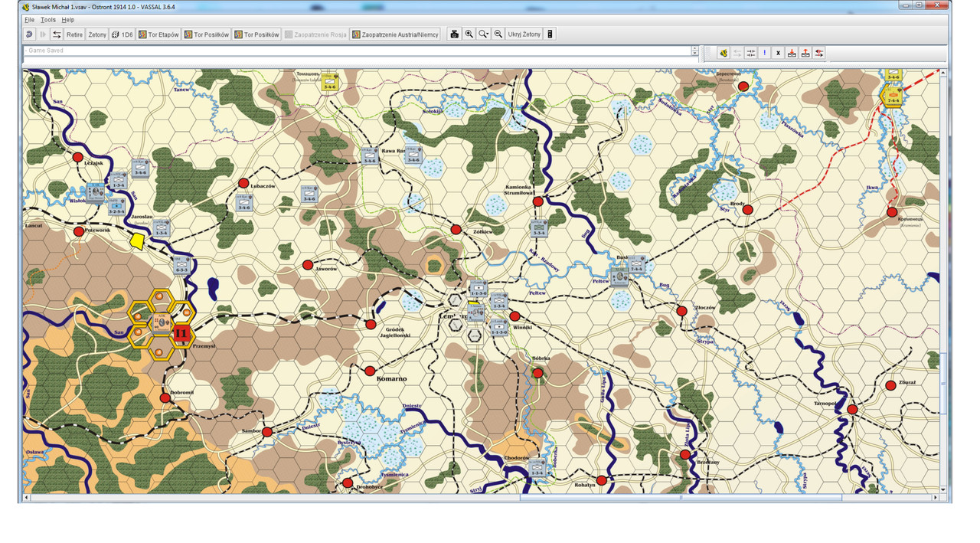Select the yellow marker near Jarosław
Screen dimensions: 980x543
click(138, 241)
